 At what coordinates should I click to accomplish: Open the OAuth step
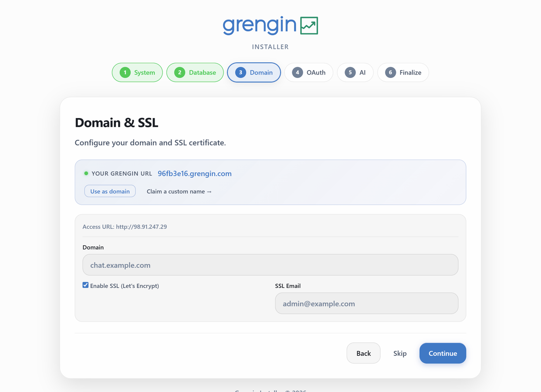[309, 72]
